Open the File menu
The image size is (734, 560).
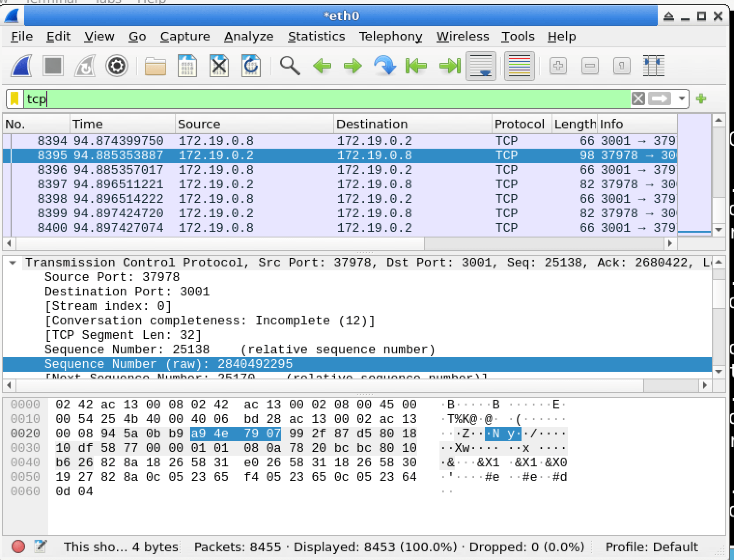(22, 37)
